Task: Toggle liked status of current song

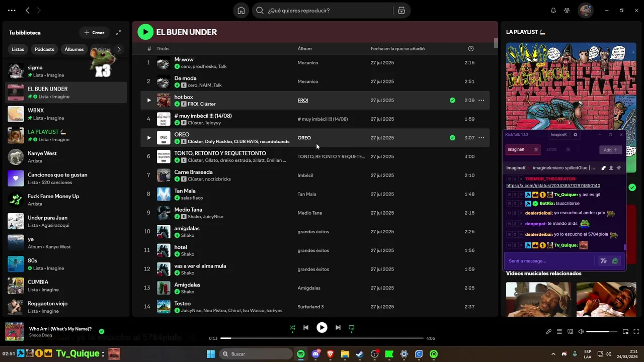Action: click(x=102, y=332)
